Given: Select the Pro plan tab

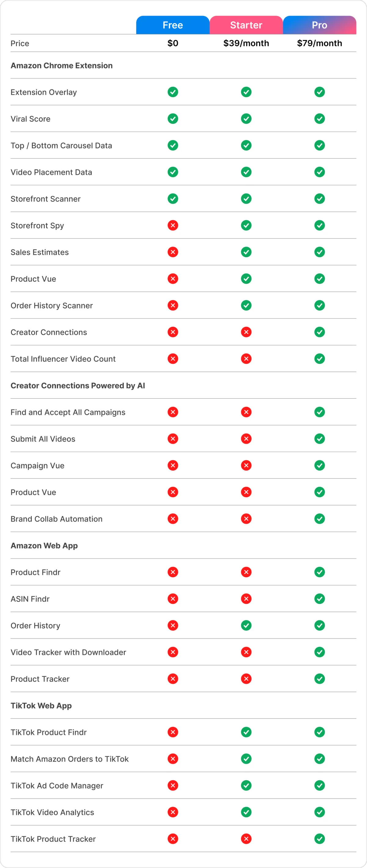Looking at the screenshot, I should pos(320,25).
